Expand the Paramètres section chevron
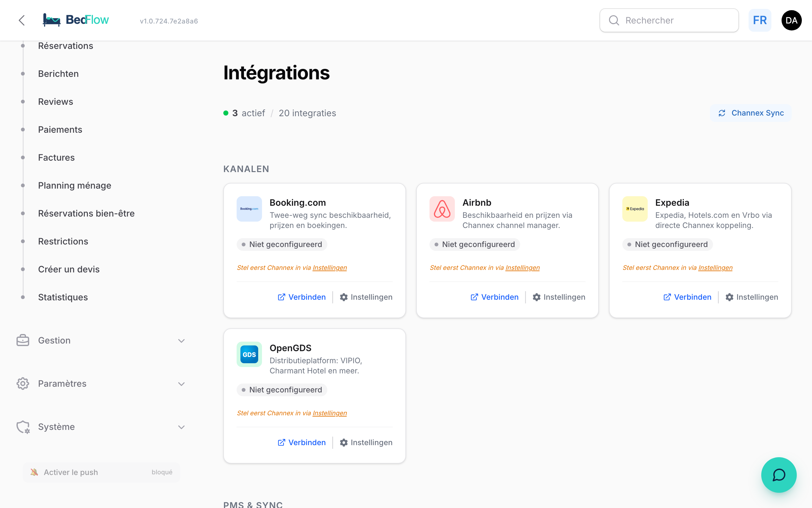This screenshot has width=812, height=508. pyautogui.click(x=181, y=384)
